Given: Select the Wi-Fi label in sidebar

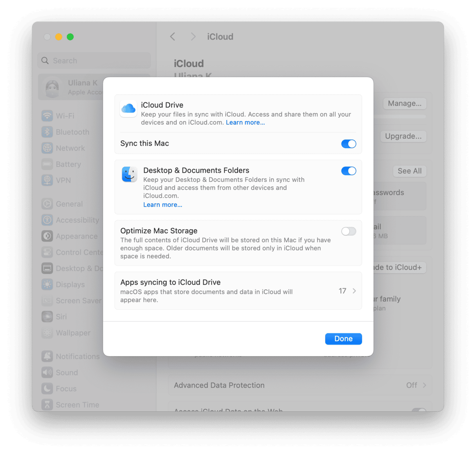Looking at the screenshot, I should pos(65,116).
